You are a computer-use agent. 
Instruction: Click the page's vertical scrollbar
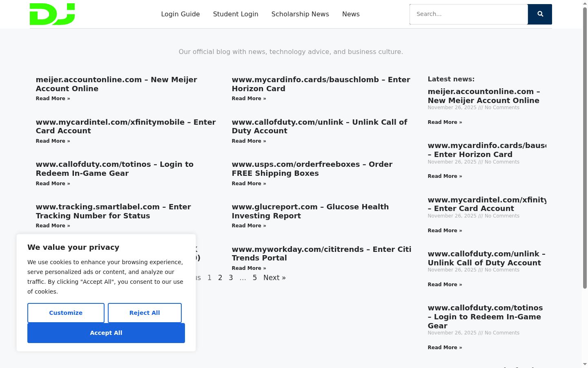tap(585, 147)
